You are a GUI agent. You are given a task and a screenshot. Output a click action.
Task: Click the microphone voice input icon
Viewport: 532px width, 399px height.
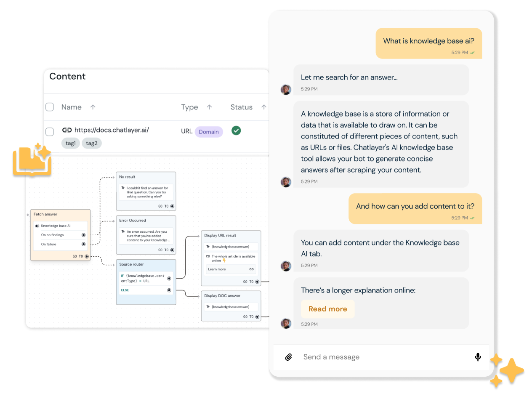click(x=478, y=357)
